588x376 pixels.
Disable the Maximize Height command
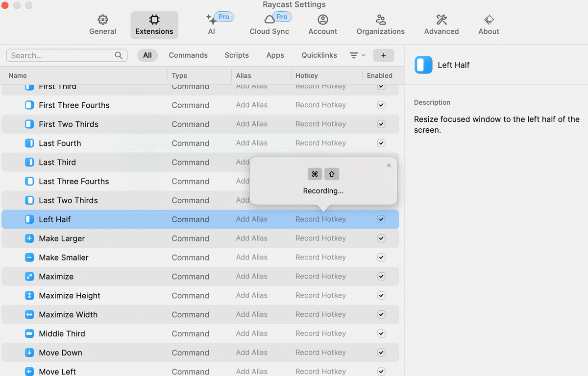(381, 296)
